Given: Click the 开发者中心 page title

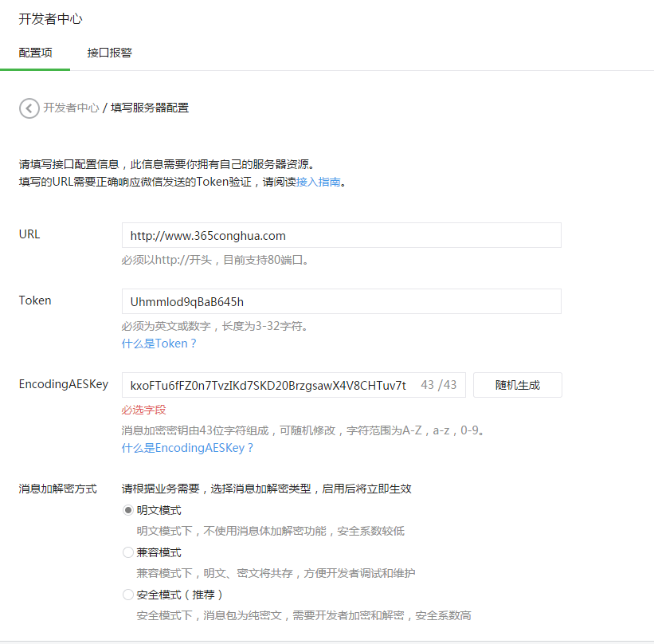Looking at the screenshot, I should [50, 19].
